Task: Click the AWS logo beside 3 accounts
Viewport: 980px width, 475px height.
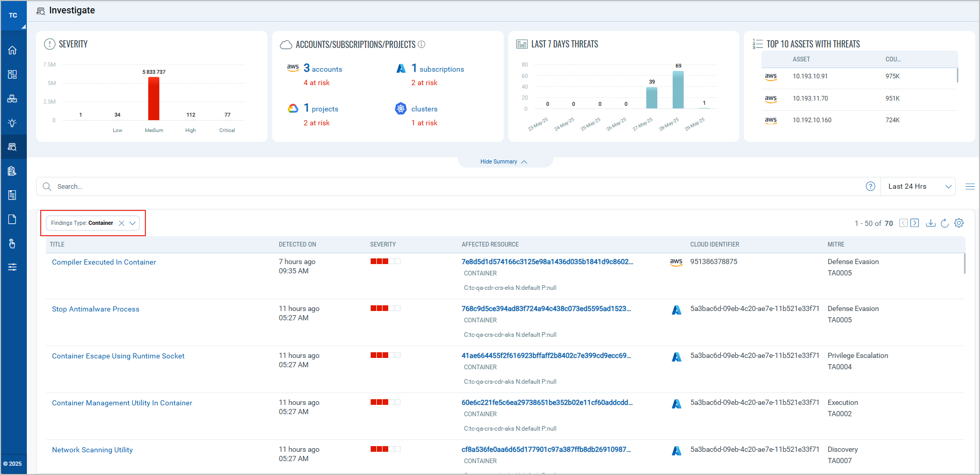Action: point(293,68)
